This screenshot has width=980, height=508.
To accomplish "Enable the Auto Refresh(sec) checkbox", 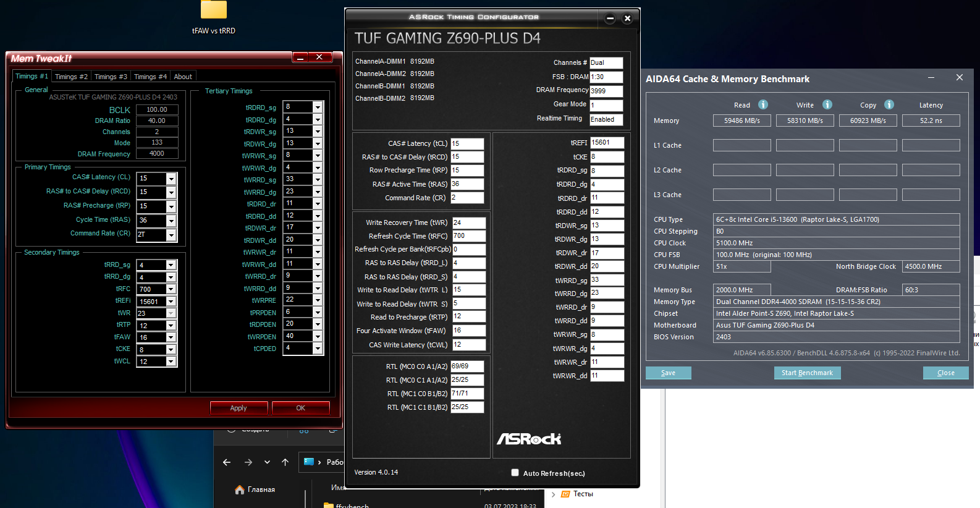I will (x=515, y=473).
